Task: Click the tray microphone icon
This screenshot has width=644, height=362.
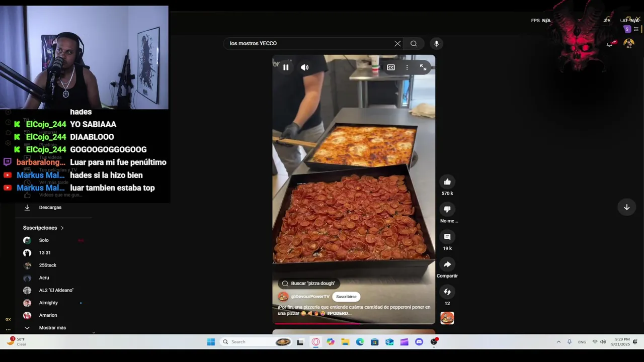Action: point(570,342)
